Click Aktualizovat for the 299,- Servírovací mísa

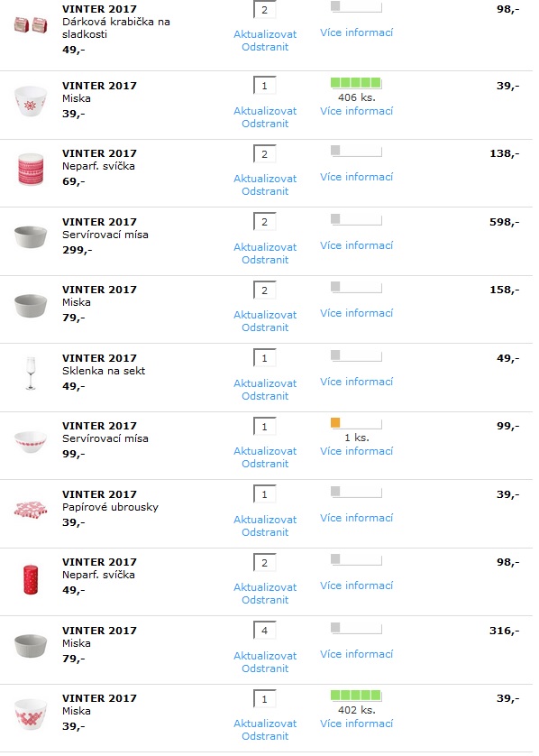click(265, 247)
